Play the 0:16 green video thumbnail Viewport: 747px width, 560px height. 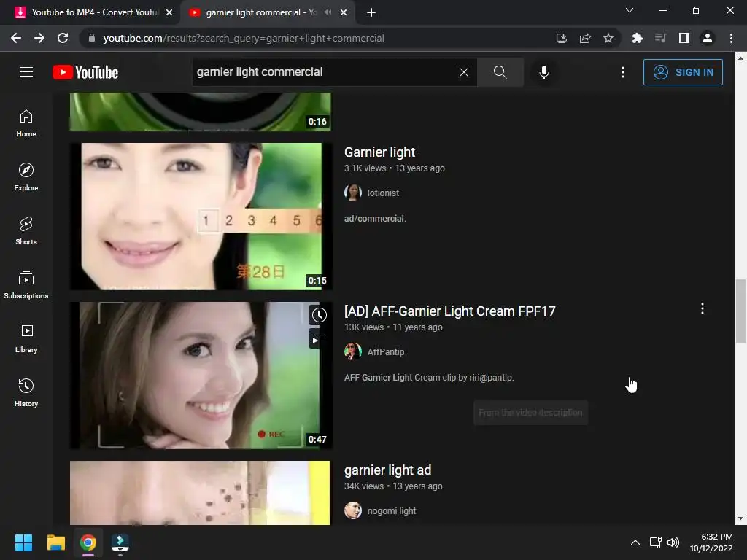tap(201, 112)
